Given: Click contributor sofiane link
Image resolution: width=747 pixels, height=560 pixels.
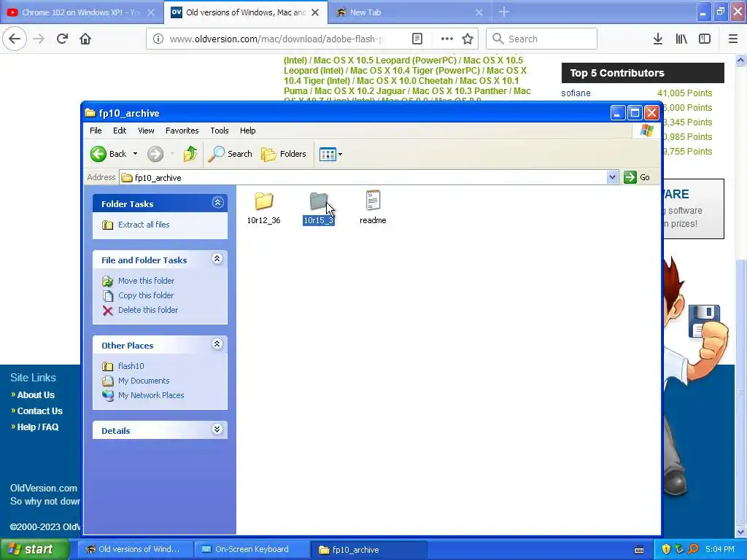Looking at the screenshot, I should (576, 93).
